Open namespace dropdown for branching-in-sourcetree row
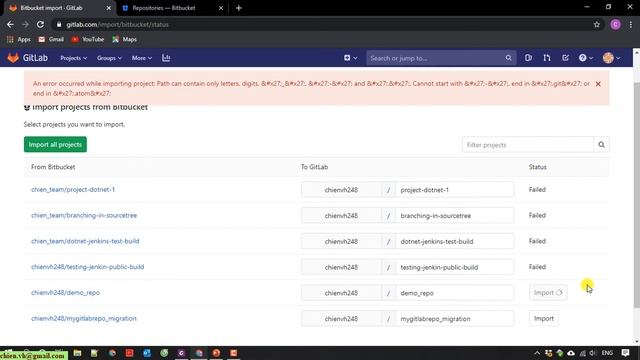The image size is (640, 360). point(341,216)
